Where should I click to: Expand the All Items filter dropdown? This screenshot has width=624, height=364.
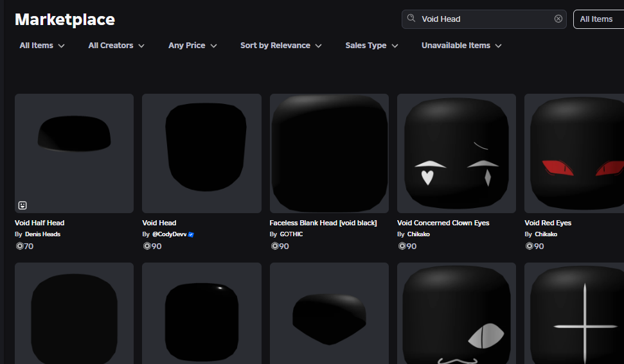[x=42, y=46]
